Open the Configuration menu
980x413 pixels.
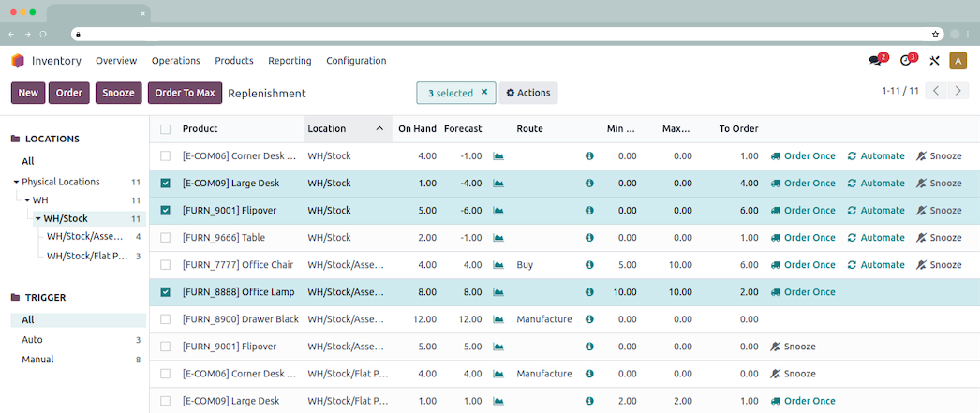pyautogui.click(x=356, y=61)
